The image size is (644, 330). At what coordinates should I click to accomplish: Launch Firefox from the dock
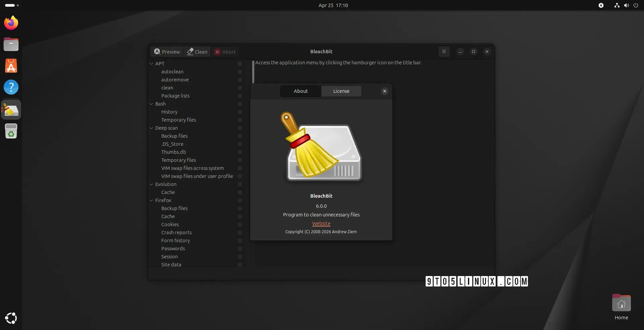tap(11, 22)
